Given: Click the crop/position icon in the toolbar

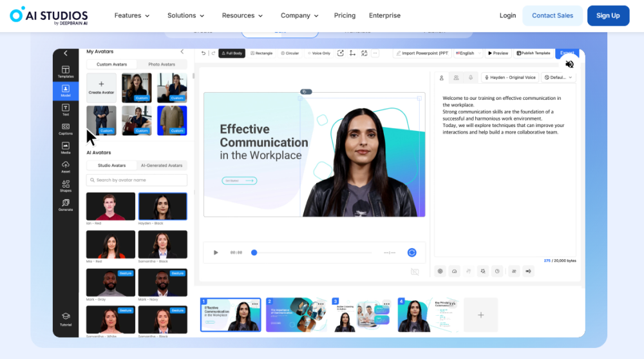Looking at the screenshot, I should (x=352, y=53).
